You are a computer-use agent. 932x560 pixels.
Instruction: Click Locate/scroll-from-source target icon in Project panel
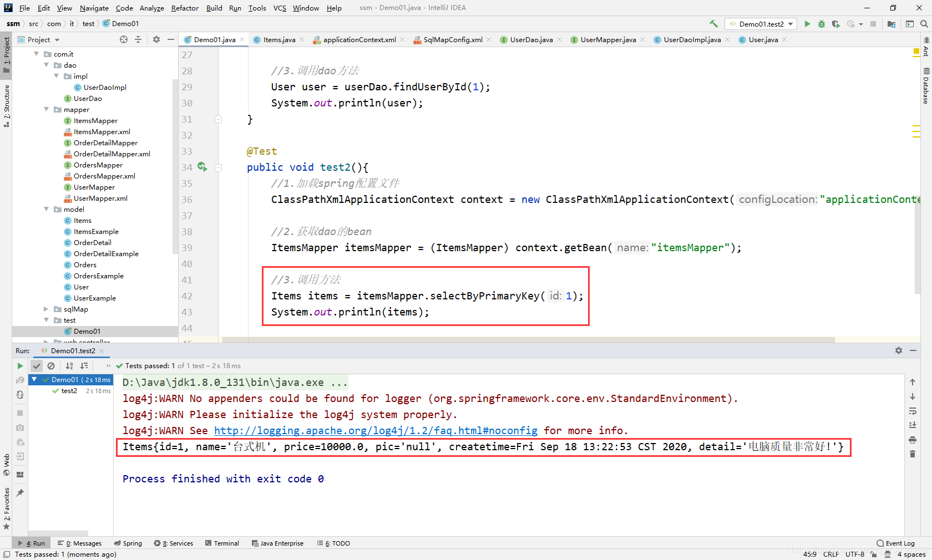click(124, 39)
